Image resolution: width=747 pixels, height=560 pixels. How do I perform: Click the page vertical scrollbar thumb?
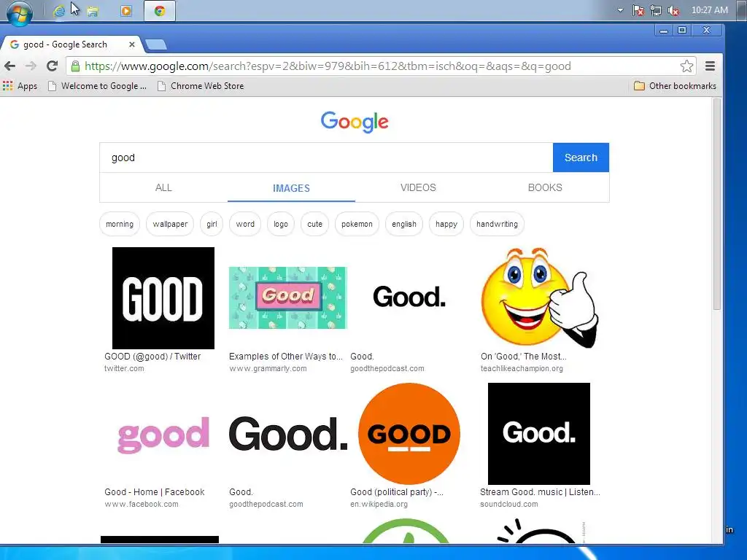717,205
